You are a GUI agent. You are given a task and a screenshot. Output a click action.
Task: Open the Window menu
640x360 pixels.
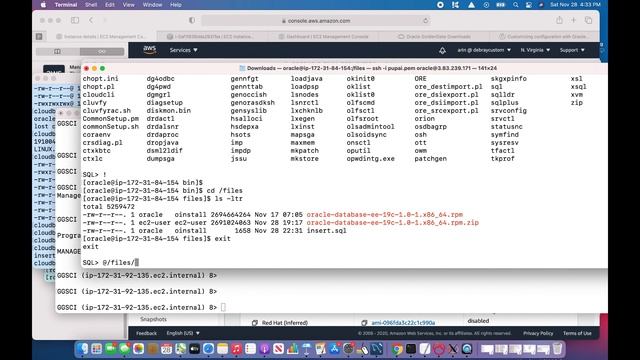click(x=152, y=5)
